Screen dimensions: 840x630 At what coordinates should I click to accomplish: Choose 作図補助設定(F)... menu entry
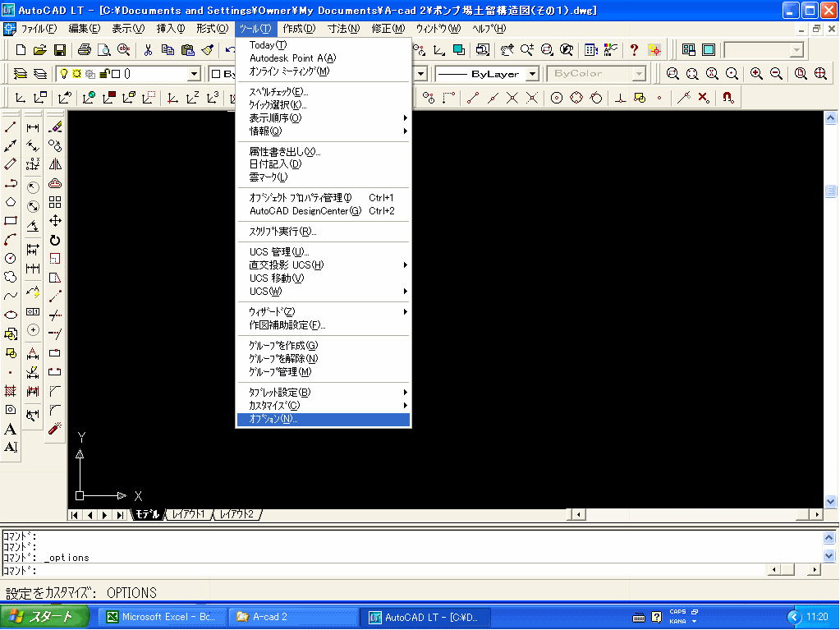[323, 324]
